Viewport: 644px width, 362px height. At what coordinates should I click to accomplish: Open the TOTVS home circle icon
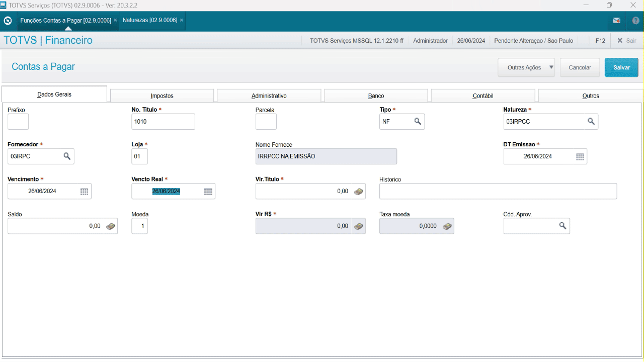click(x=8, y=21)
